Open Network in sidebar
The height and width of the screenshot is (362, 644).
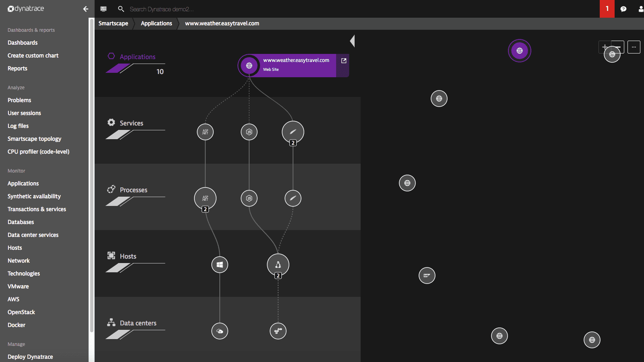19,261
